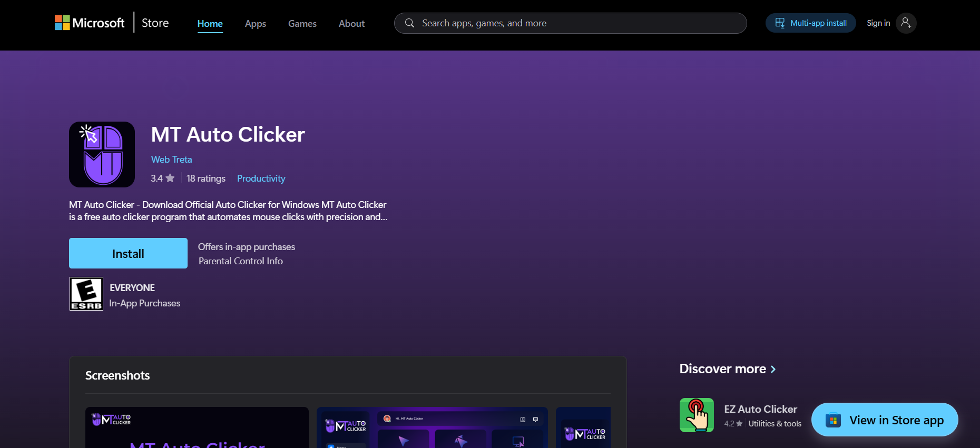This screenshot has height=448, width=980.
Task: Open the EZ Auto Clicker app icon
Action: pyautogui.click(x=697, y=415)
